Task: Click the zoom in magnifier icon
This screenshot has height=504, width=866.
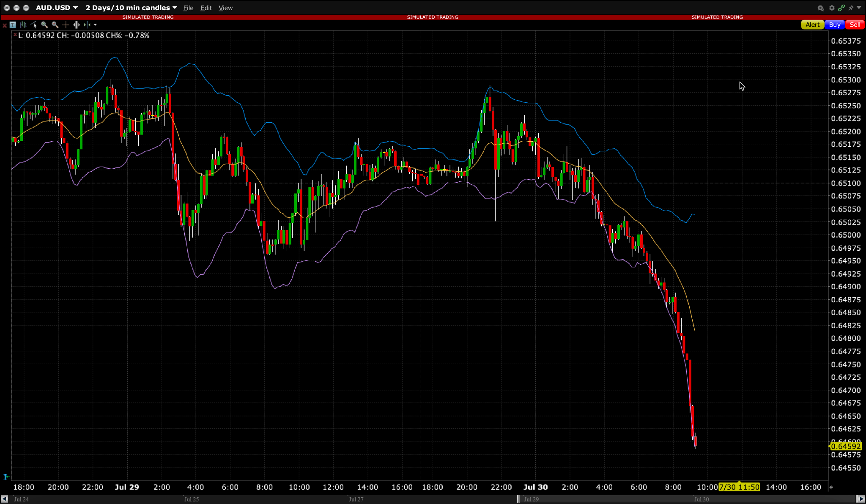Action: 44,25
